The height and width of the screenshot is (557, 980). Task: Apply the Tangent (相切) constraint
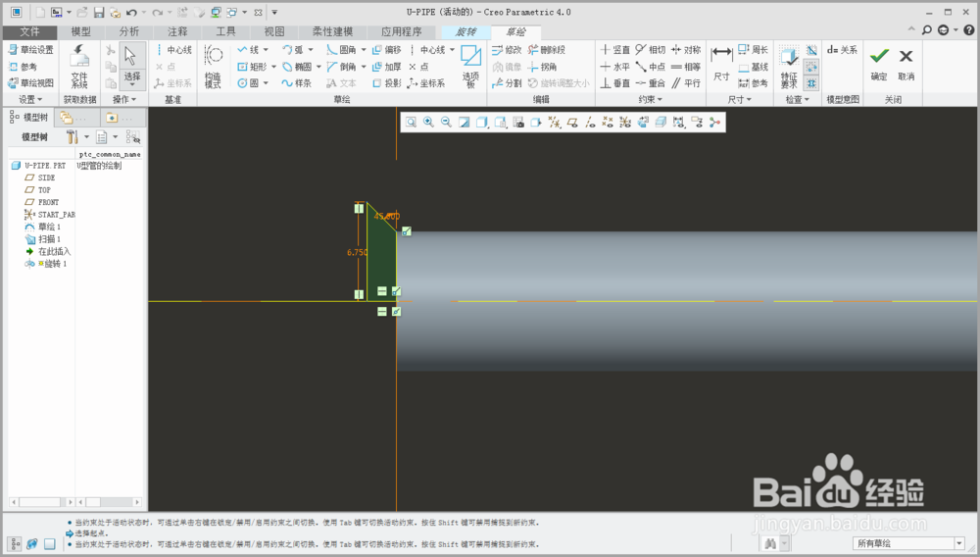coord(650,50)
